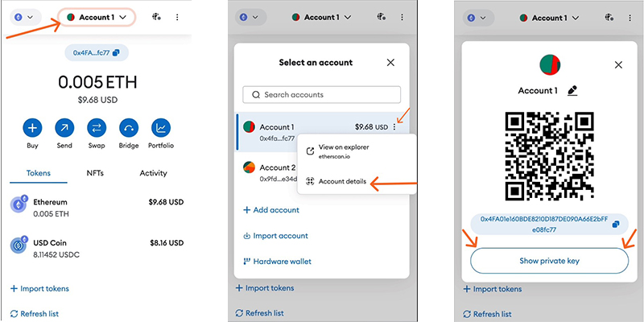
Task: Click Account 1 avatar in account list
Action: click(249, 126)
